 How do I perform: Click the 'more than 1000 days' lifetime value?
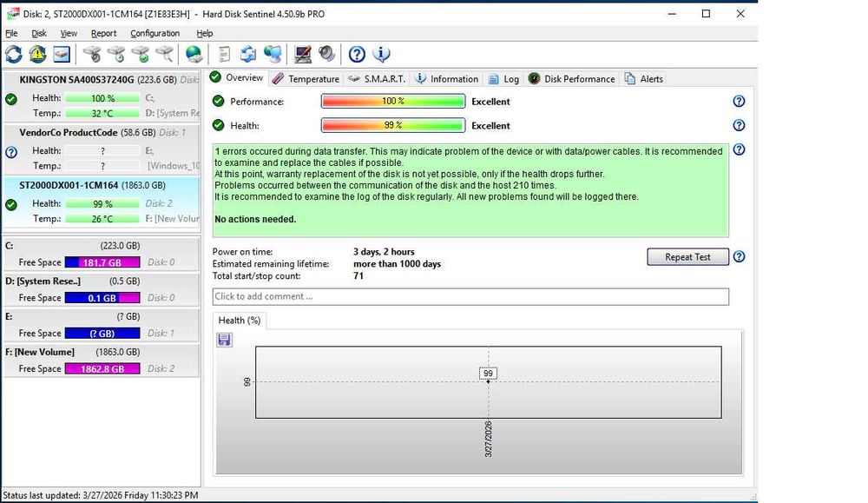(x=397, y=264)
